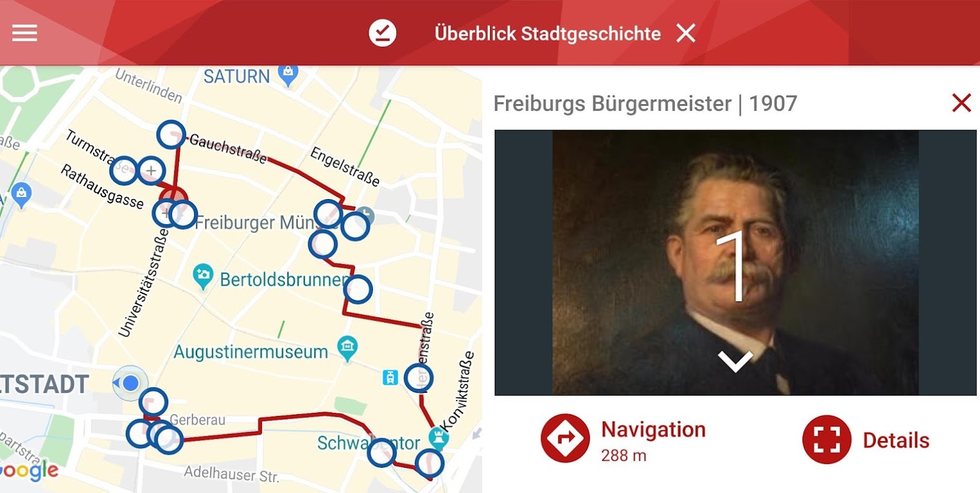Tap the red Details frame icon

[x=827, y=440]
